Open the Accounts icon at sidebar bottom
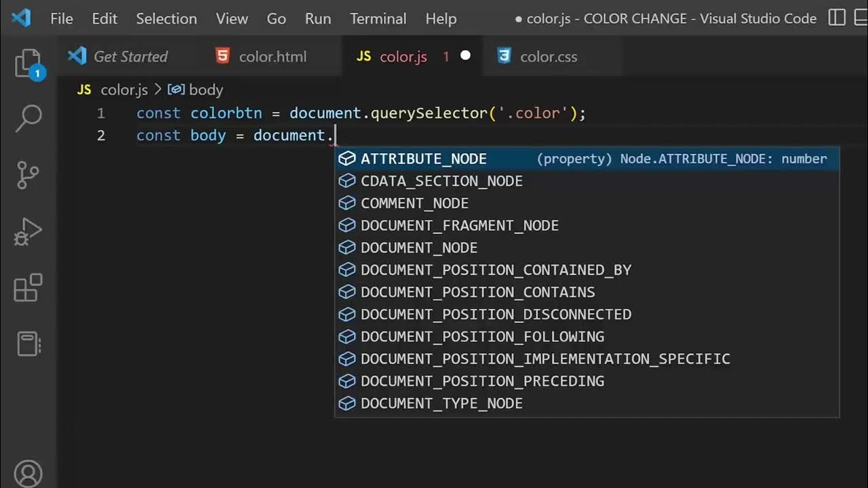 28,474
